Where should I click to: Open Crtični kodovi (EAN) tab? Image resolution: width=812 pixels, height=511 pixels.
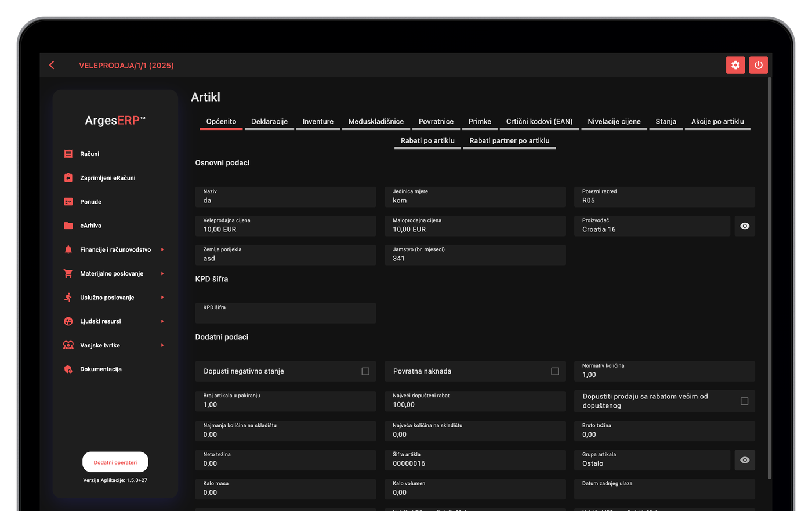(539, 121)
